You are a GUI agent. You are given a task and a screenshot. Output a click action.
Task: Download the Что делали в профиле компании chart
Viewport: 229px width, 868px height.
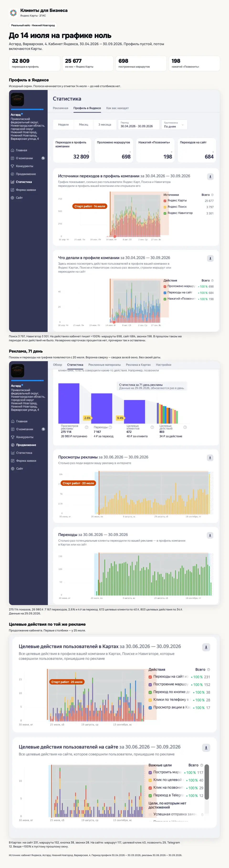[x=210, y=258]
